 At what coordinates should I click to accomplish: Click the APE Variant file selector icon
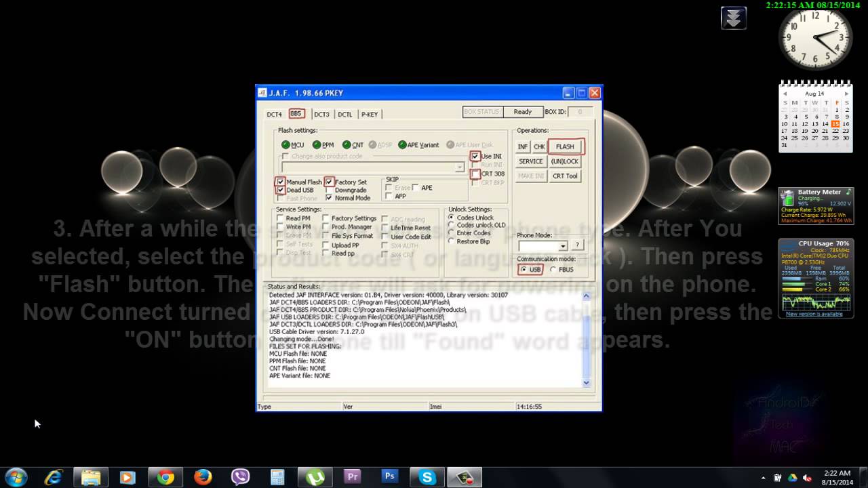pyautogui.click(x=402, y=145)
